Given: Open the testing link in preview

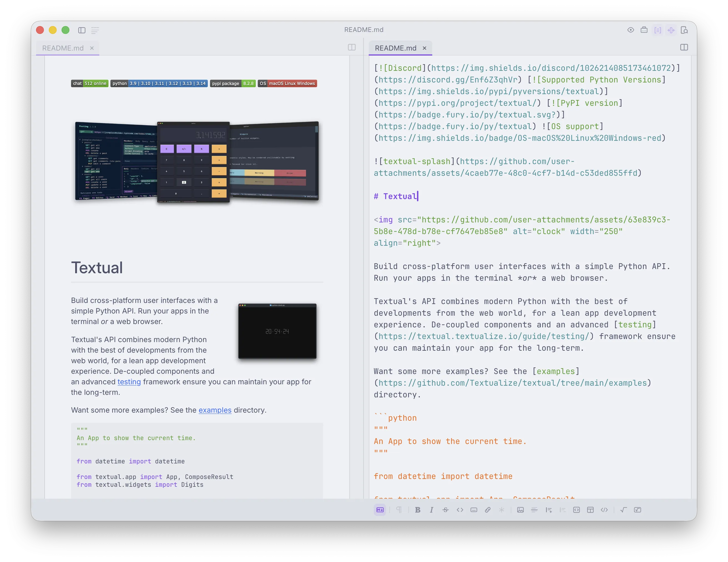Looking at the screenshot, I should click(x=129, y=382).
